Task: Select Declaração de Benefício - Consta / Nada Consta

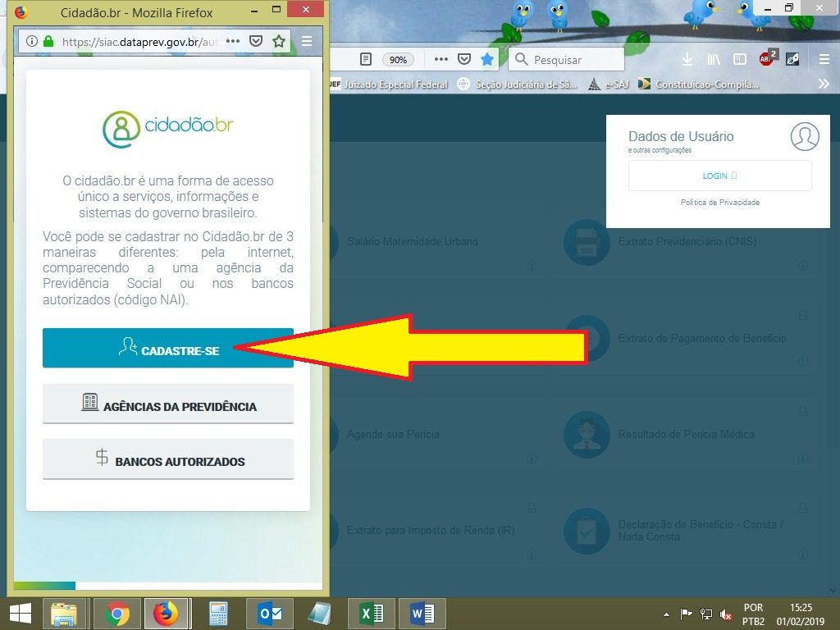Action: (x=701, y=531)
